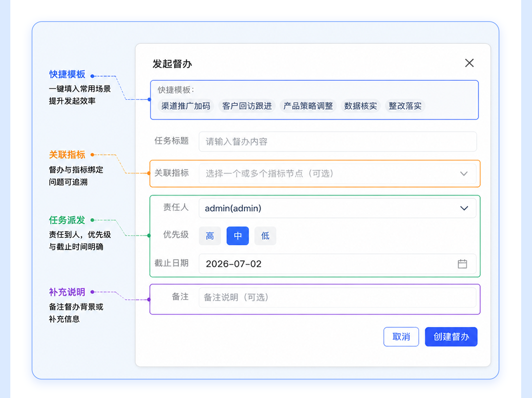Set priority to 高
Screen dimensions: 532x398
coord(210,235)
